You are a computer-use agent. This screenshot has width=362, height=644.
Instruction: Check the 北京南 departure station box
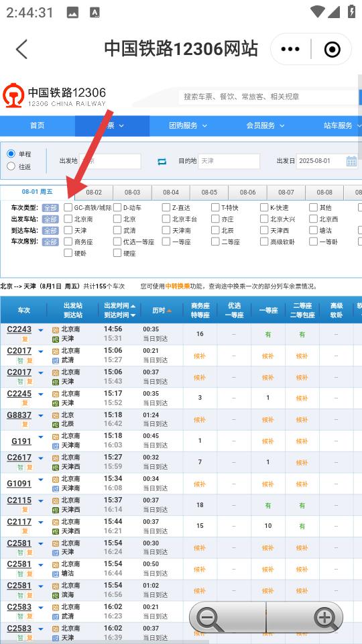point(68,219)
